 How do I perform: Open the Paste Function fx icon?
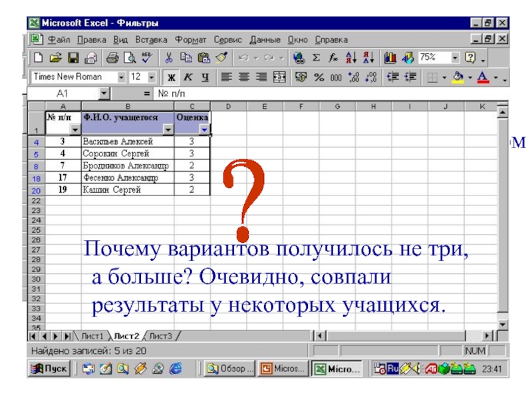(333, 58)
